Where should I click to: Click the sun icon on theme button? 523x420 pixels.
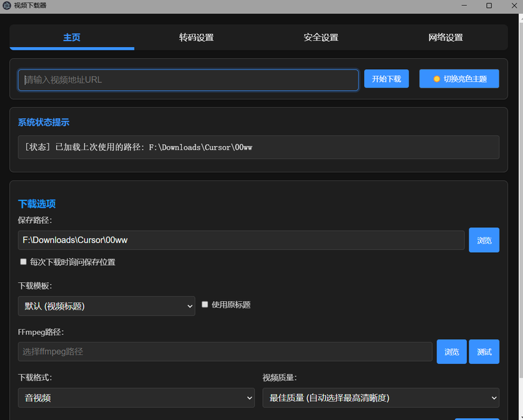(436, 79)
